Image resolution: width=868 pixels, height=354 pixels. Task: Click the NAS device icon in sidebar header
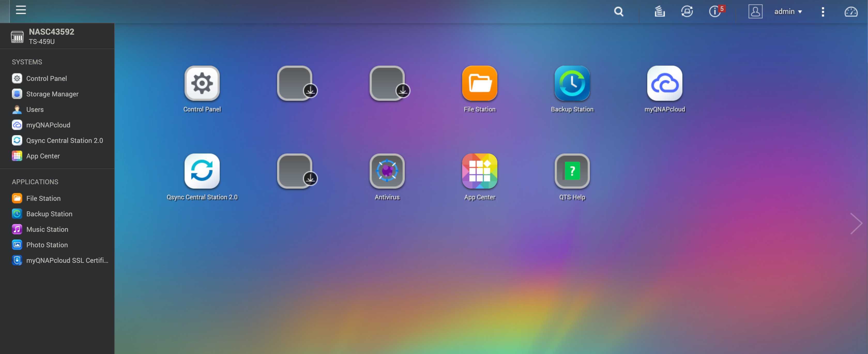pyautogui.click(x=17, y=36)
